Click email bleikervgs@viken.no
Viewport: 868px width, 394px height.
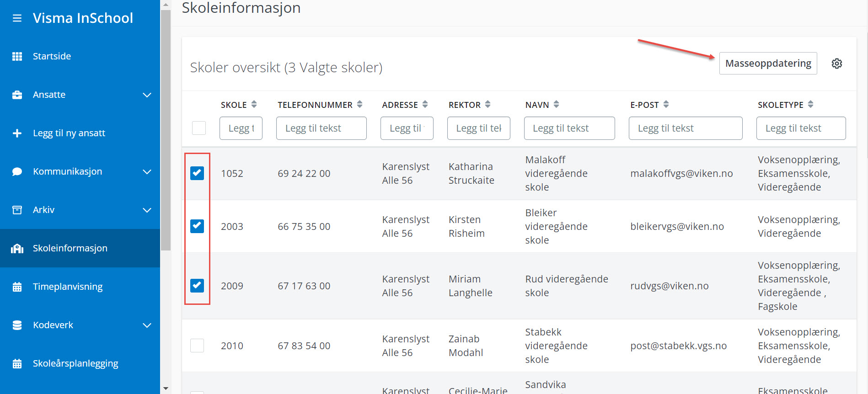[x=677, y=227]
